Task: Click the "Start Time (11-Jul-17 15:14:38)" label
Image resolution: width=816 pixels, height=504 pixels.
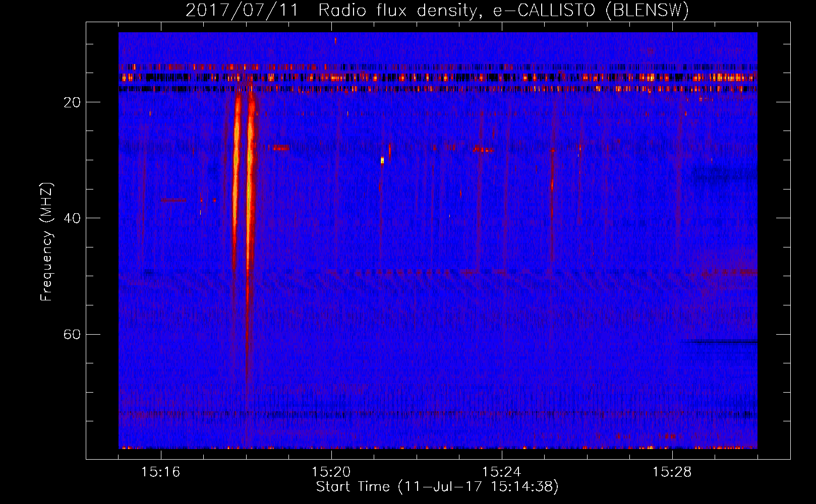Action: [x=437, y=487]
